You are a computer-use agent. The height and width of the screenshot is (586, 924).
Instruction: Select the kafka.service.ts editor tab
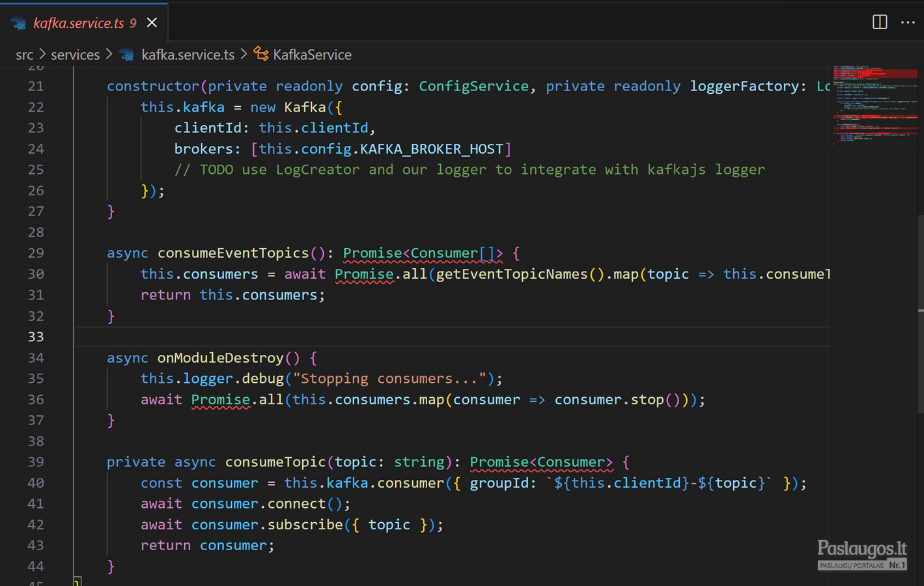[x=84, y=23]
